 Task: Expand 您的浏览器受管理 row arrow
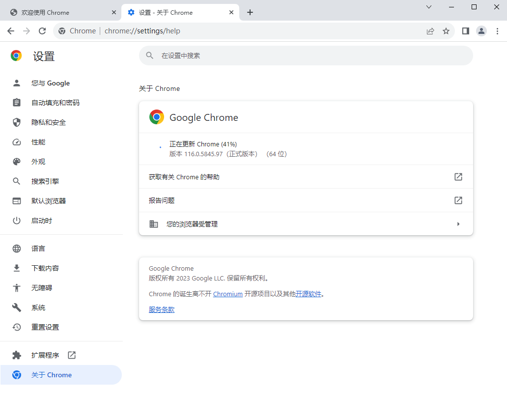[458, 224]
